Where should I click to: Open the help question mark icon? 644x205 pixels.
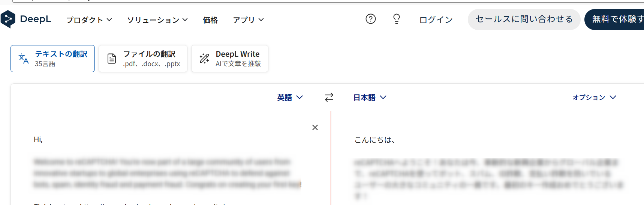(x=370, y=19)
